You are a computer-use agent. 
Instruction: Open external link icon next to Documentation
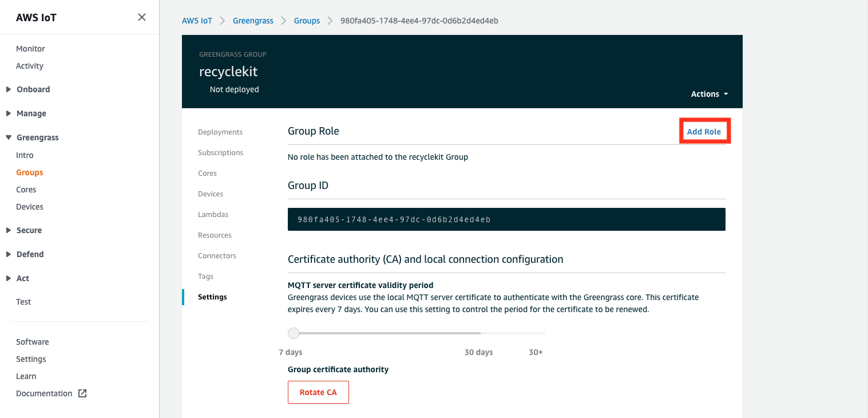(82, 393)
